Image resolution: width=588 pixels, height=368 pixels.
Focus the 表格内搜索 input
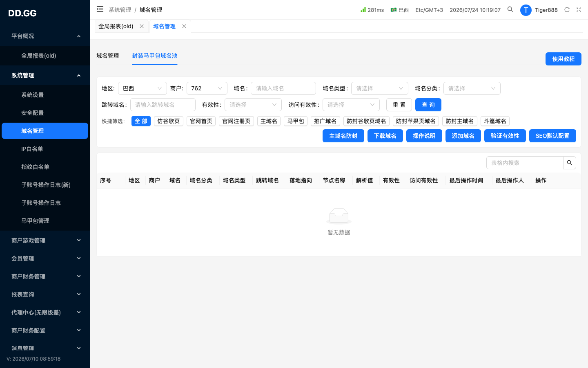click(525, 163)
